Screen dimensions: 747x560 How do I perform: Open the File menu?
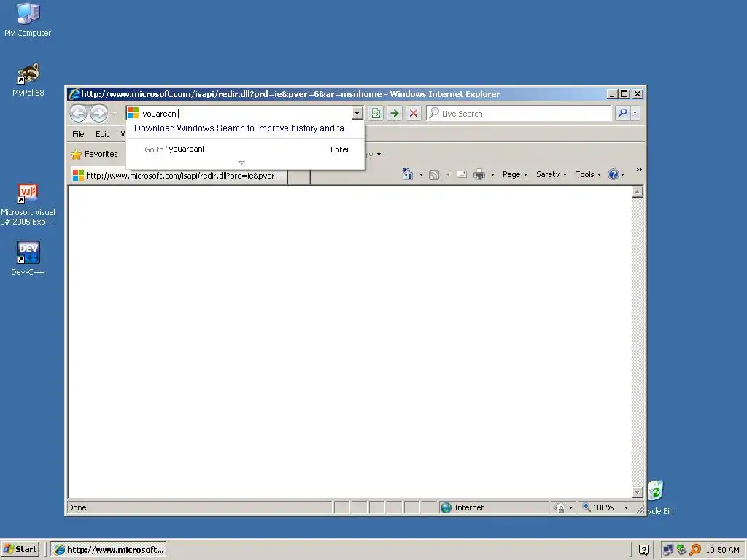[78, 134]
